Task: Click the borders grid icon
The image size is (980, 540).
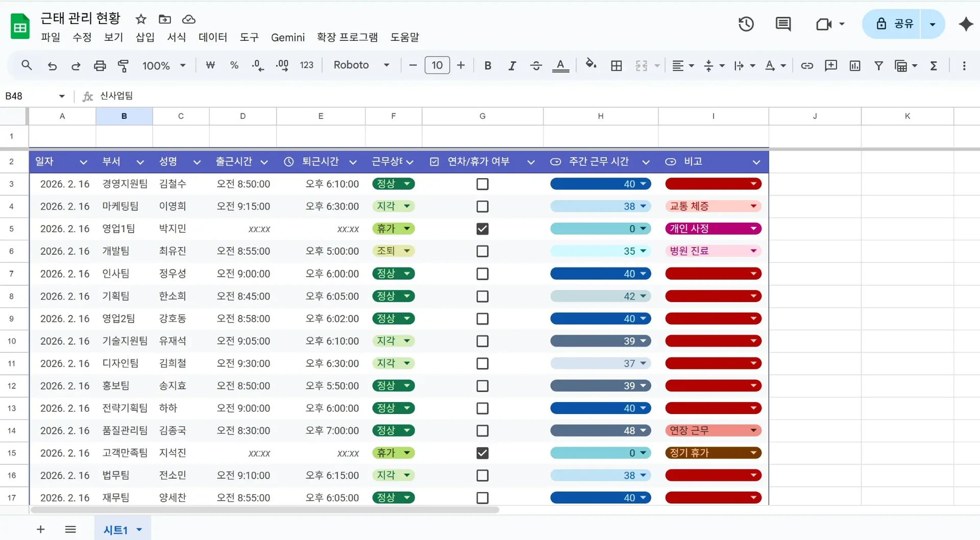Action: click(616, 65)
